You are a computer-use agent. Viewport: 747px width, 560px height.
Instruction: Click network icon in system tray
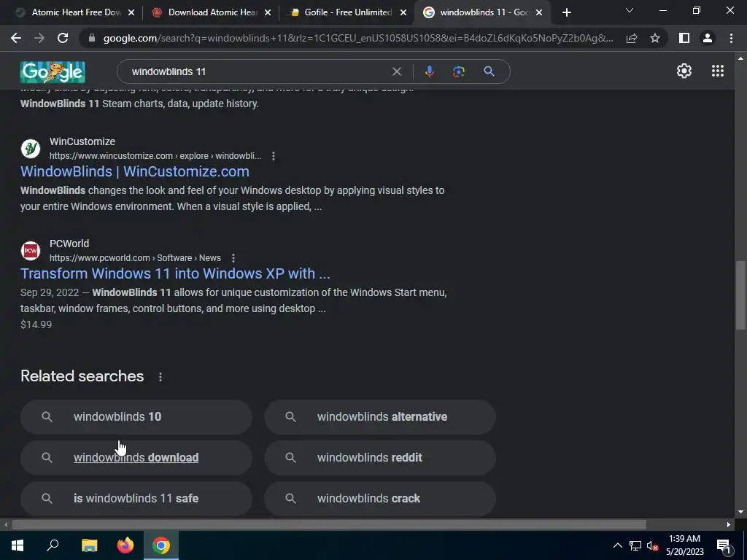point(635,545)
